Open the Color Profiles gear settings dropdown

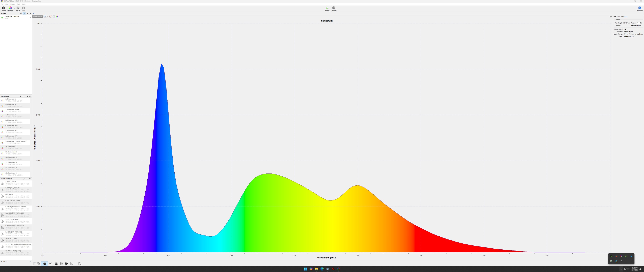coord(30,179)
